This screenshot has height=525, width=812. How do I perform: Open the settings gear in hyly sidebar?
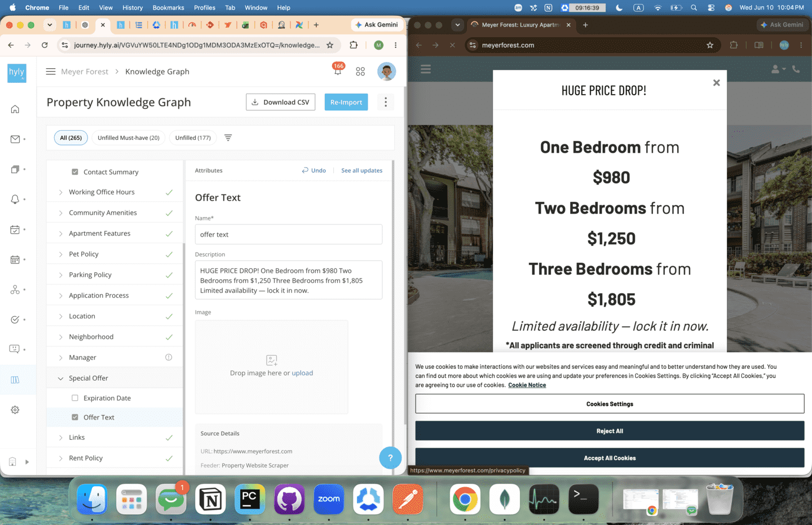(x=15, y=410)
